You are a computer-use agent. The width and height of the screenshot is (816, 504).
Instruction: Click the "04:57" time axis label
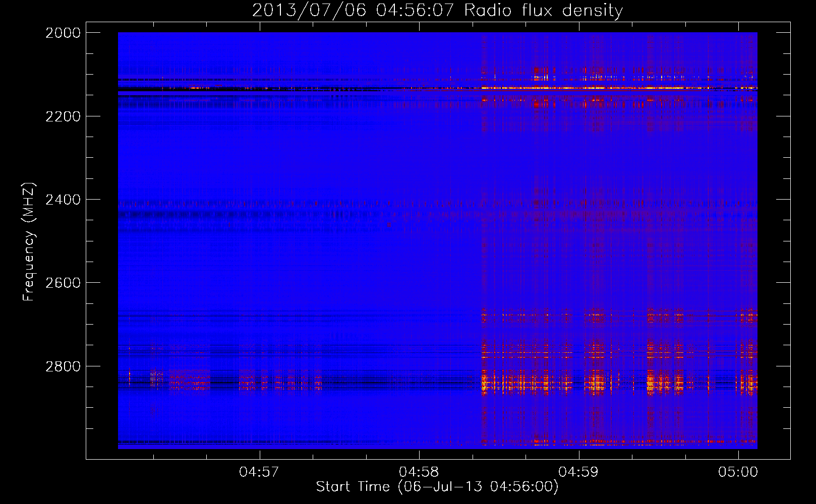pos(259,472)
